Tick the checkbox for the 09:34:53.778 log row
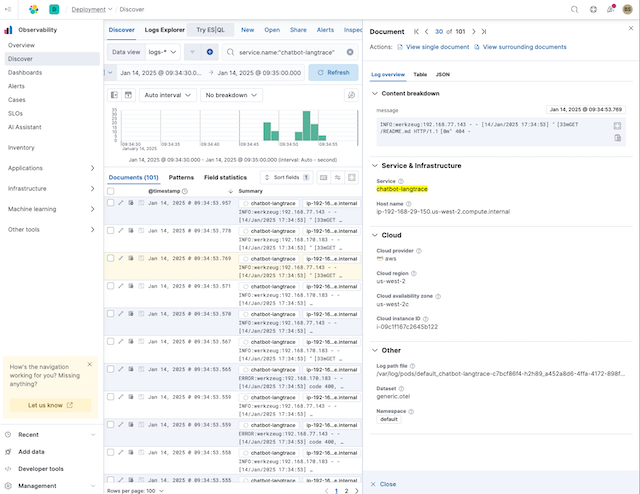The width and height of the screenshot is (640, 494). click(111, 230)
